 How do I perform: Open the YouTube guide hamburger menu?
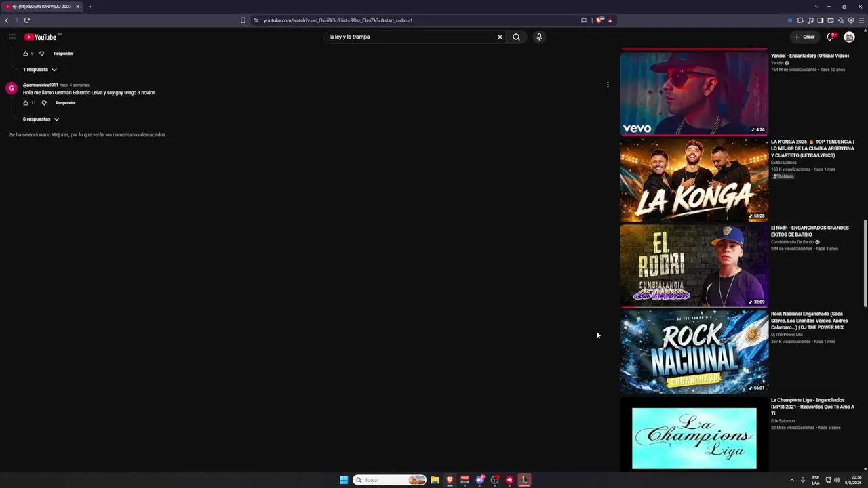[x=12, y=37]
